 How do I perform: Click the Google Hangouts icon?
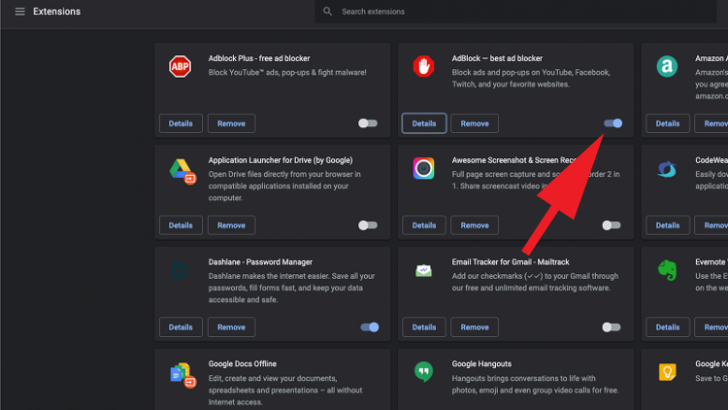[x=423, y=372]
